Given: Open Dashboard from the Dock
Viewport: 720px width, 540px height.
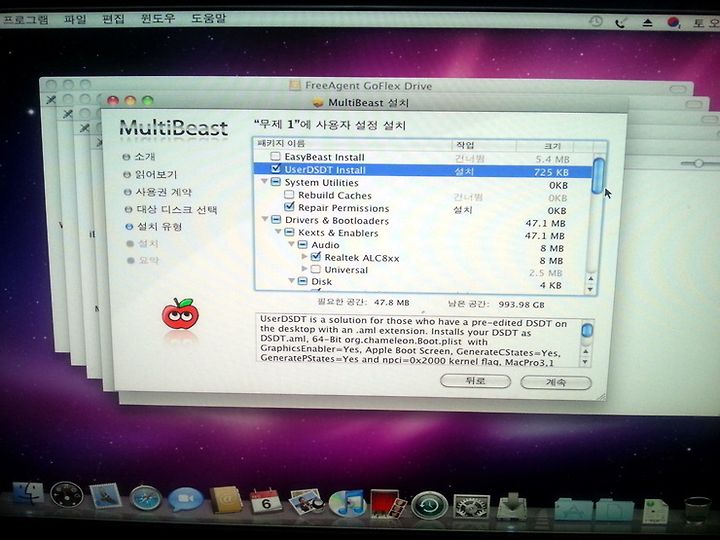Looking at the screenshot, I should 67,495.
